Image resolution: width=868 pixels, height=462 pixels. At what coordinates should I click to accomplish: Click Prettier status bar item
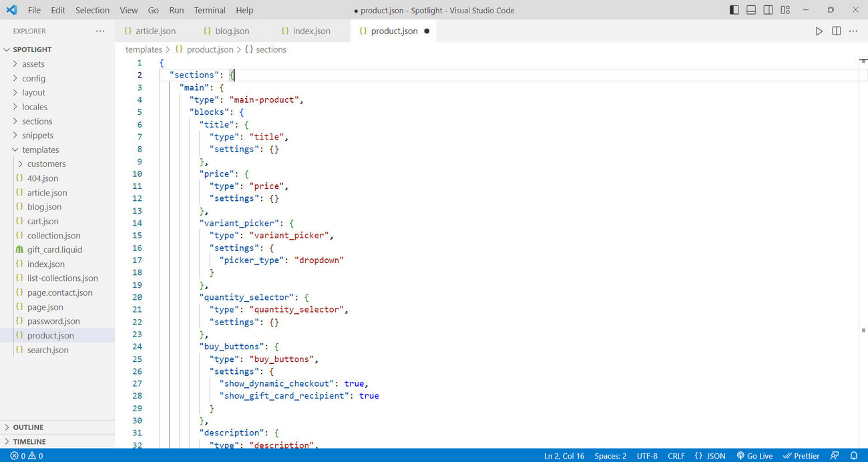[x=801, y=456]
